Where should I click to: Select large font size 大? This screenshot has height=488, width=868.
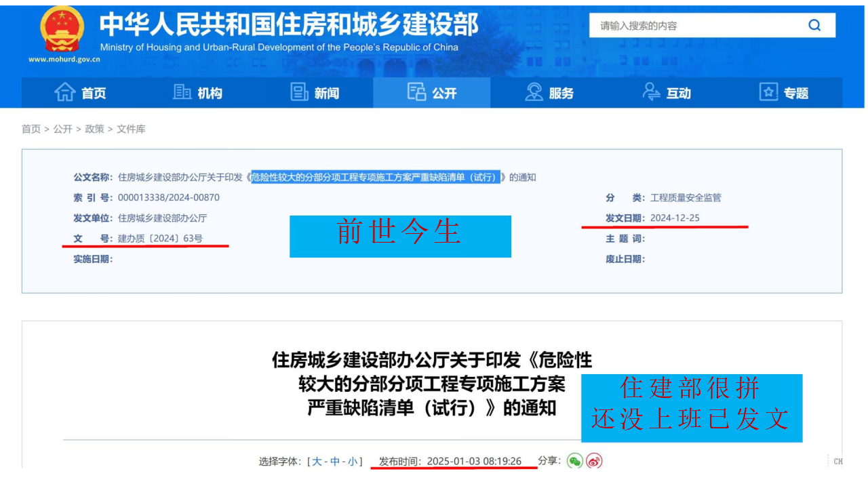317,462
